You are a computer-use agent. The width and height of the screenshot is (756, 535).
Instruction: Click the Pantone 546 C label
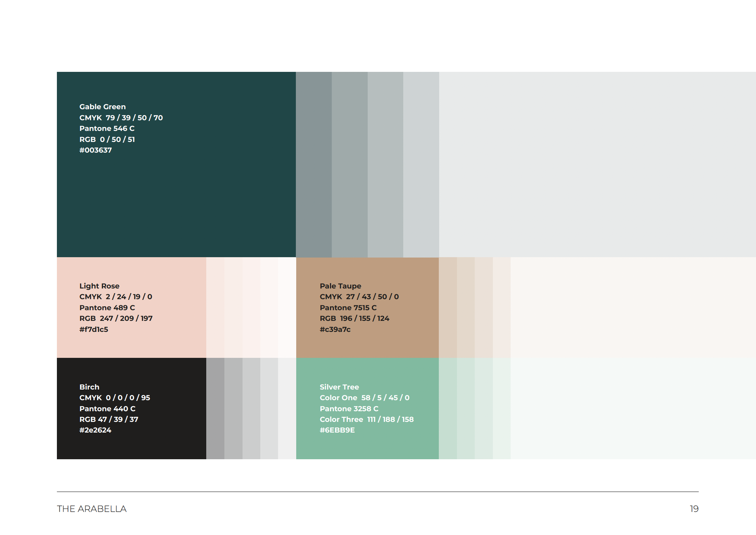coord(107,128)
